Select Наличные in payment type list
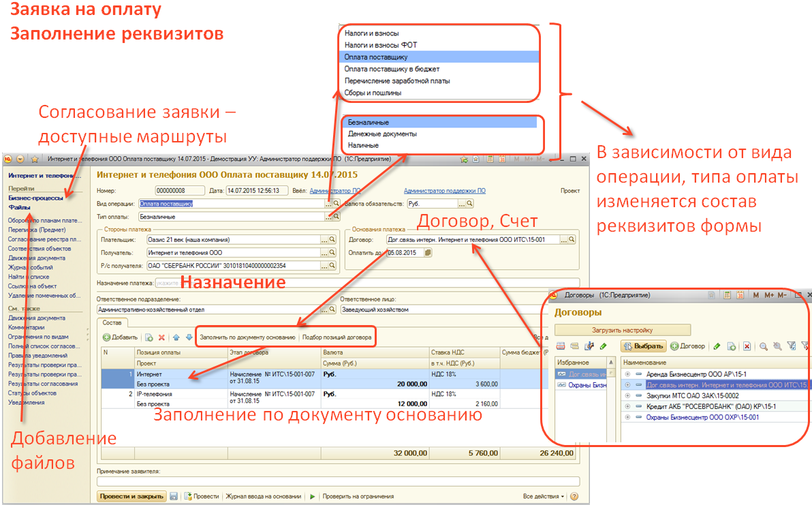 pos(364,145)
